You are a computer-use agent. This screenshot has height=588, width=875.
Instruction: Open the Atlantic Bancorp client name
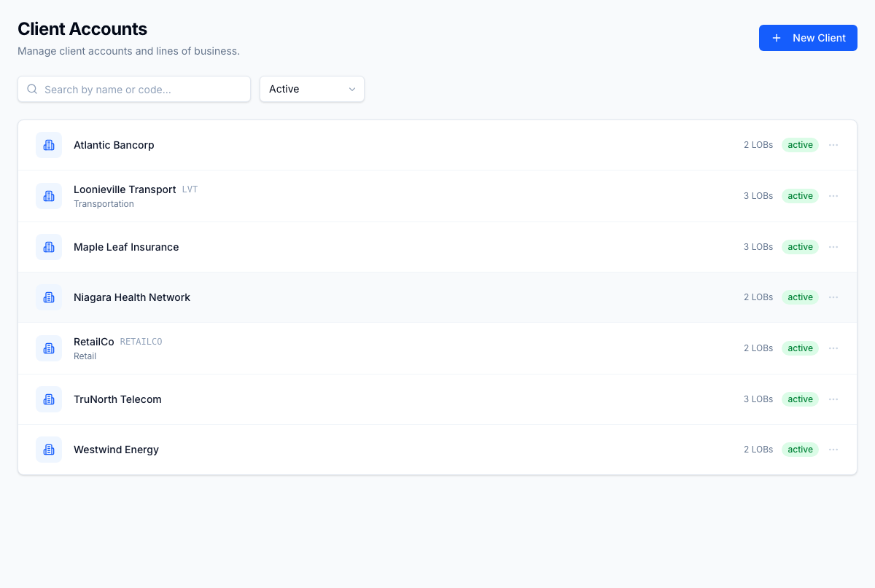coord(114,145)
